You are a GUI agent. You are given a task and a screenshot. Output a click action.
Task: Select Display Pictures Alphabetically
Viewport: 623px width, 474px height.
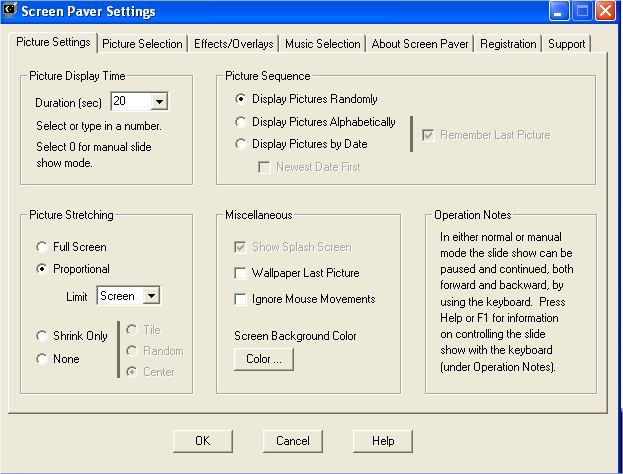[315, 122]
